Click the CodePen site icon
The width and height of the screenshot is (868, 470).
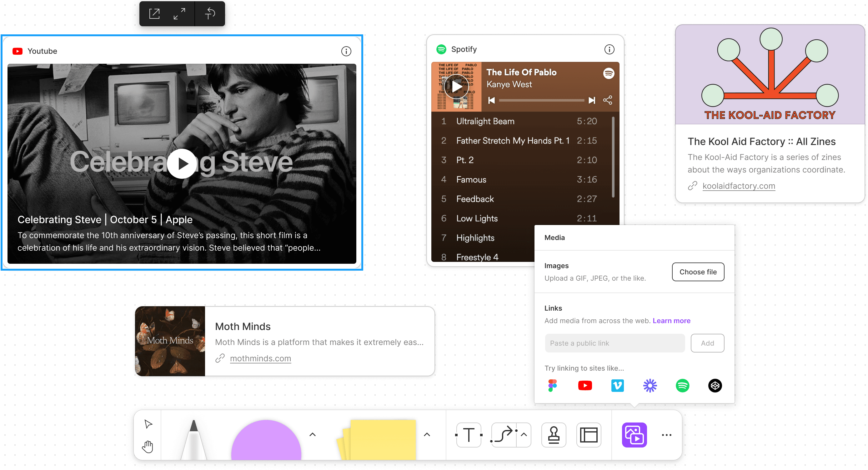(715, 386)
